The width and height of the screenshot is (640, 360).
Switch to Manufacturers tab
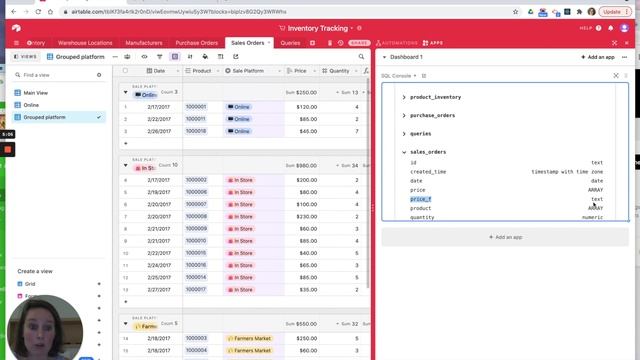point(144,43)
